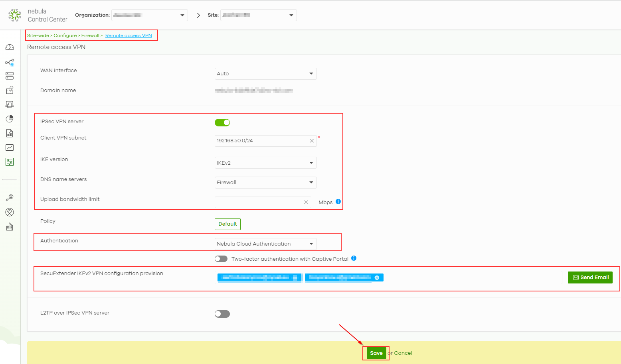The height and width of the screenshot is (364, 621).
Task: Click the info icon next to Mbps
Action: coord(338,202)
